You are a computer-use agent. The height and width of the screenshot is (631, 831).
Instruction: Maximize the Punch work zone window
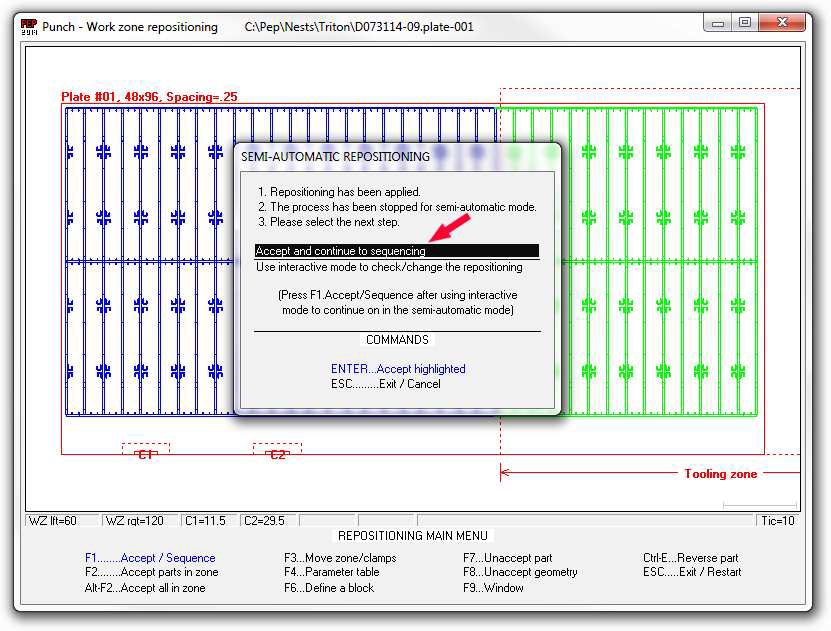(x=745, y=22)
